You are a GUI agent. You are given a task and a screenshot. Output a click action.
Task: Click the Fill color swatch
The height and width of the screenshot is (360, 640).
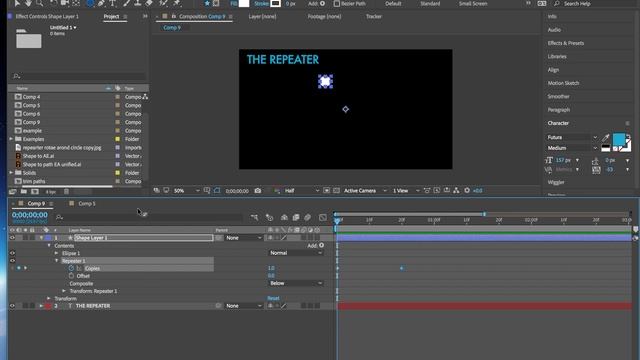click(244, 3)
